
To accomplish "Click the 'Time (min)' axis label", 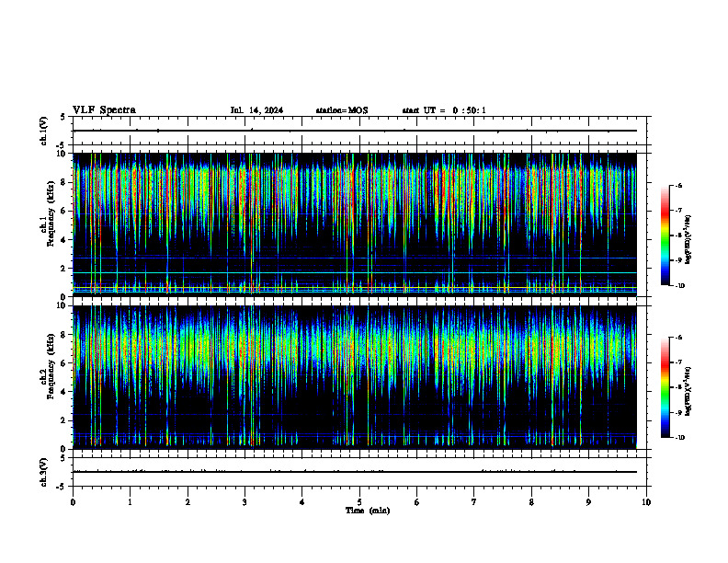I will (x=368, y=511).
